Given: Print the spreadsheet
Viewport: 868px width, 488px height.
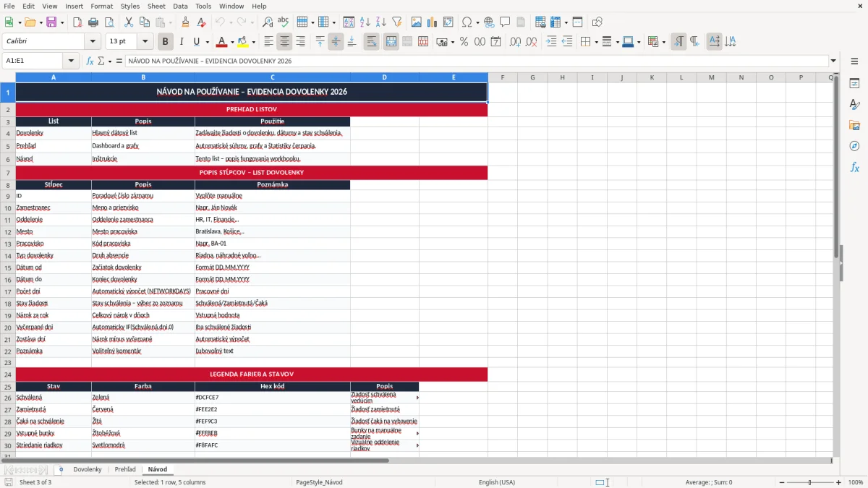Looking at the screenshot, I should pos(93,22).
